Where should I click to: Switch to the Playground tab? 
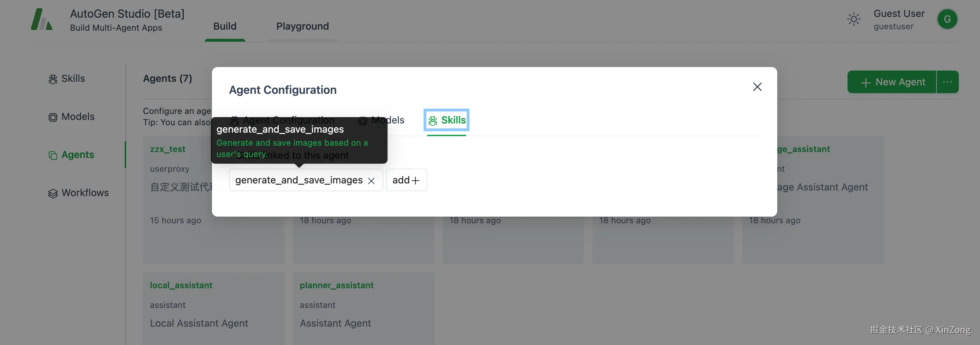pyautogui.click(x=302, y=26)
